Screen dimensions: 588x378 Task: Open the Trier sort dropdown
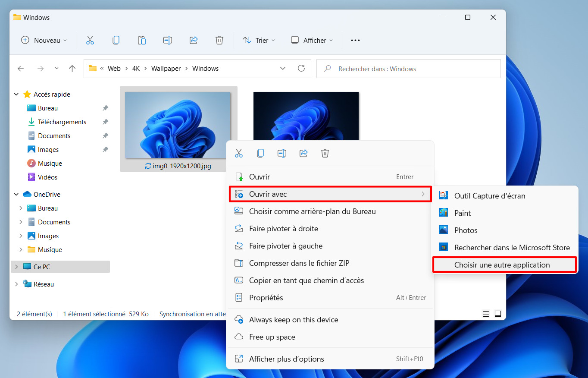tap(259, 40)
